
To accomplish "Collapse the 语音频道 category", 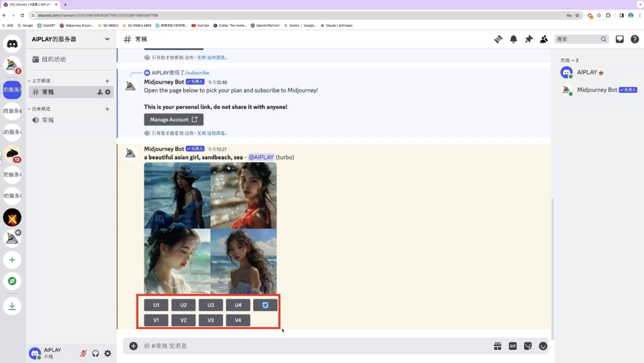I will [39, 109].
